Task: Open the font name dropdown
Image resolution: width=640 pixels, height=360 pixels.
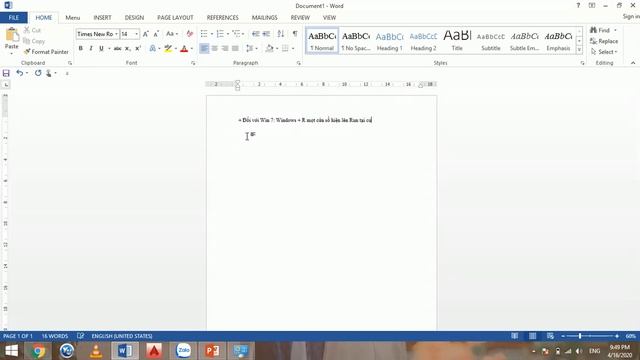Action: click(x=116, y=34)
